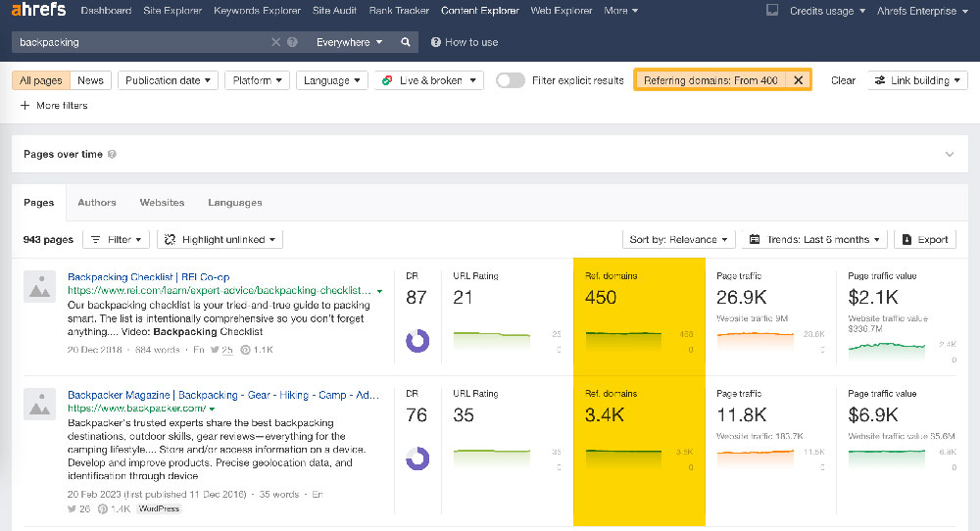Open Sort by: Relevance dropdown
The height and width of the screenshot is (531, 980).
(678, 239)
